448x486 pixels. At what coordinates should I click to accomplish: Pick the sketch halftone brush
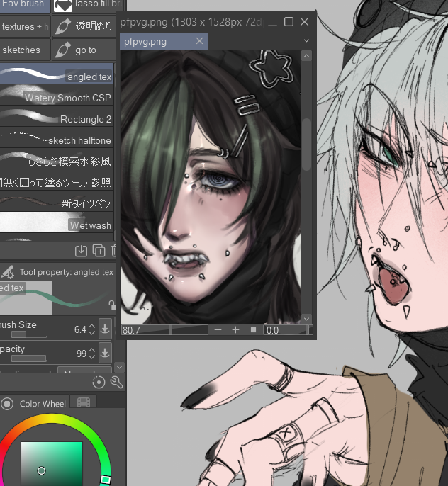(x=57, y=137)
